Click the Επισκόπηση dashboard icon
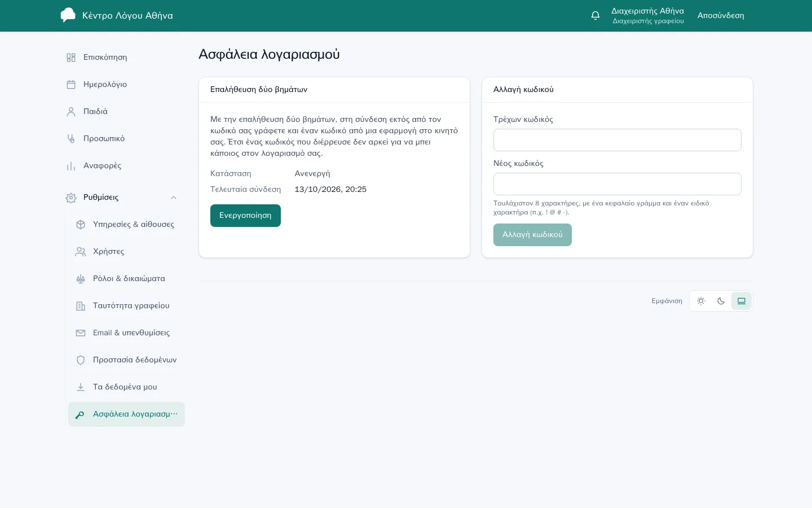Screen dimensions: 812x508 tap(71, 58)
